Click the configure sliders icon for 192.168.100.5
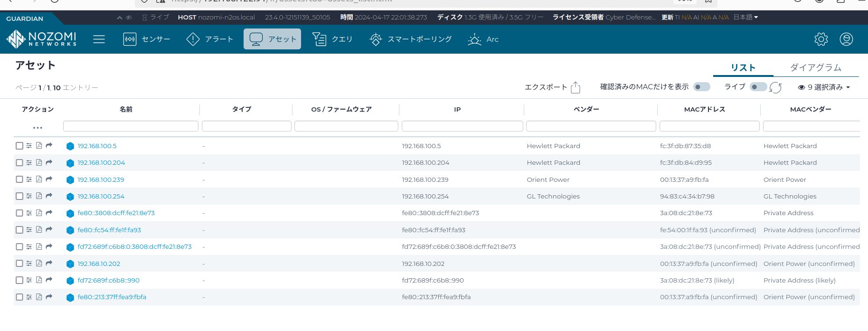This screenshot has width=868, height=331. tap(29, 146)
